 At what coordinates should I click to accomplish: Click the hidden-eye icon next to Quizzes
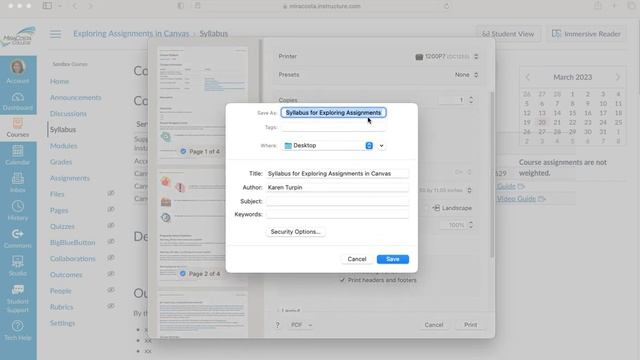click(111, 226)
